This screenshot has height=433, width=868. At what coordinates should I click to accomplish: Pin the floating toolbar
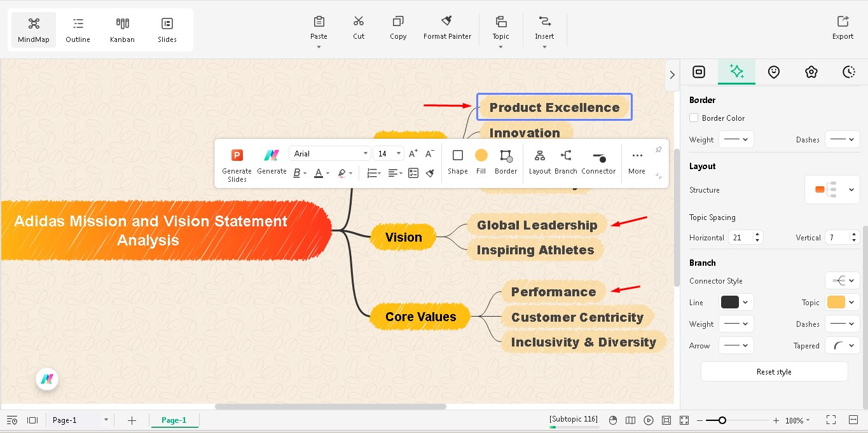659,149
